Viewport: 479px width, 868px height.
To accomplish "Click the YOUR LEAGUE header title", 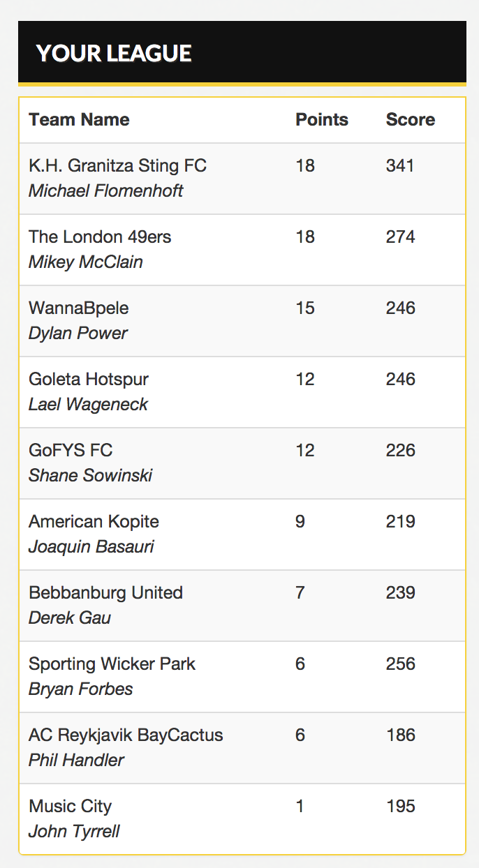I will click(x=114, y=54).
